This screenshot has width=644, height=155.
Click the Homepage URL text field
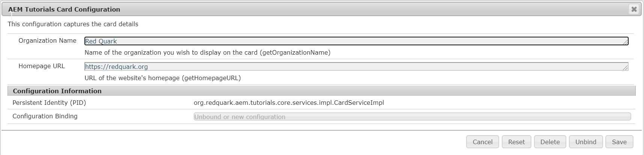click(356, 67)
